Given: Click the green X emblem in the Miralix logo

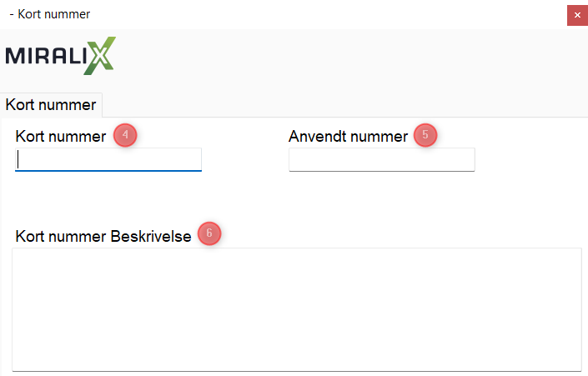Looking at the screenshot, I should point(100,55).
